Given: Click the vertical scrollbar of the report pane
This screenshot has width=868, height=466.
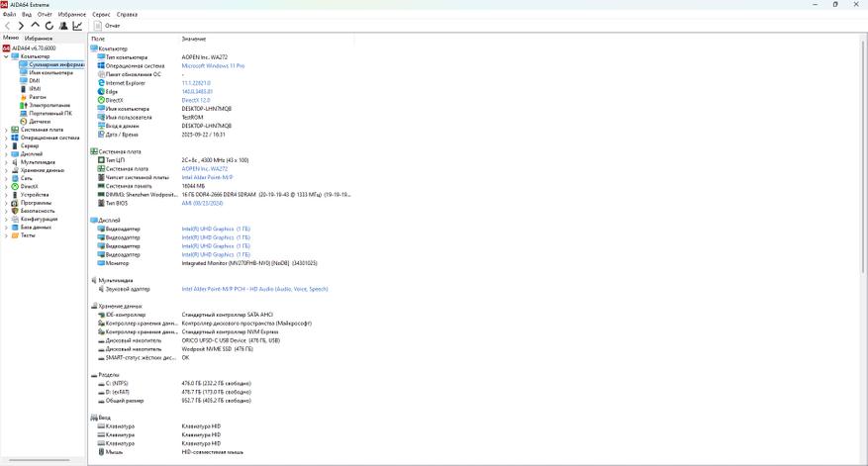Looking at the screenshot, I should [864, 155].
